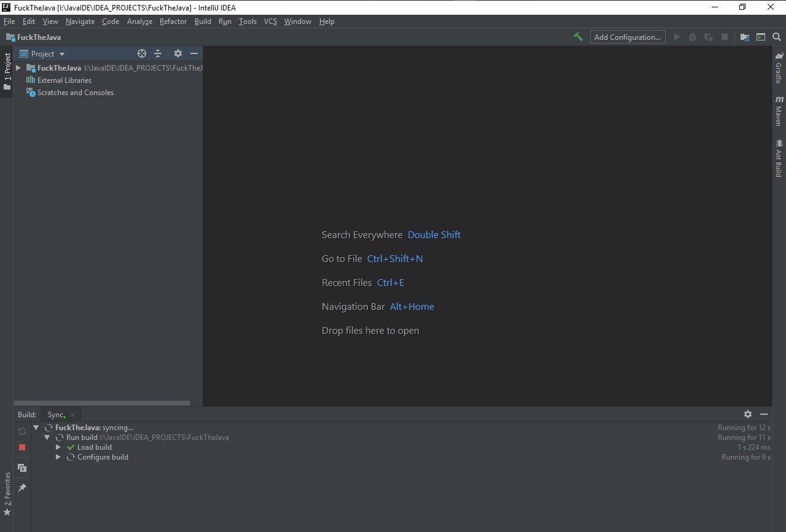Open the Build menu
This screenshot has width=786, height=532.
(203, 21)
